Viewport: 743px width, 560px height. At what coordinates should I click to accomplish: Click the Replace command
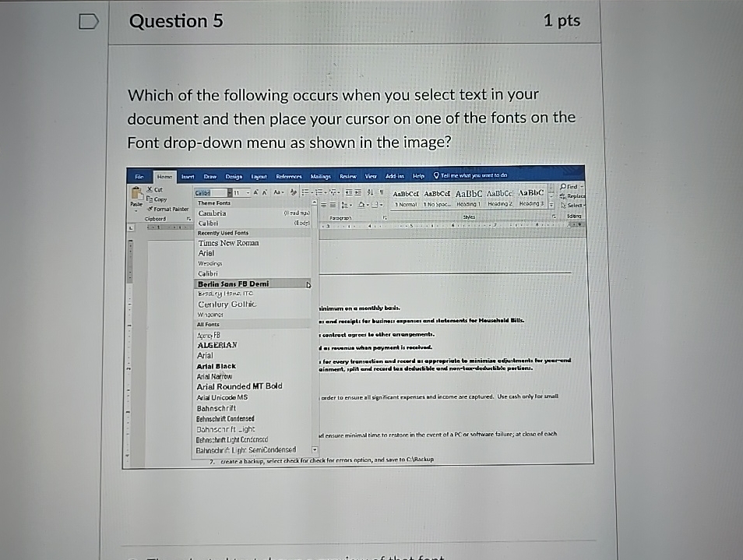pyautogui.click(x=574, y=195)
